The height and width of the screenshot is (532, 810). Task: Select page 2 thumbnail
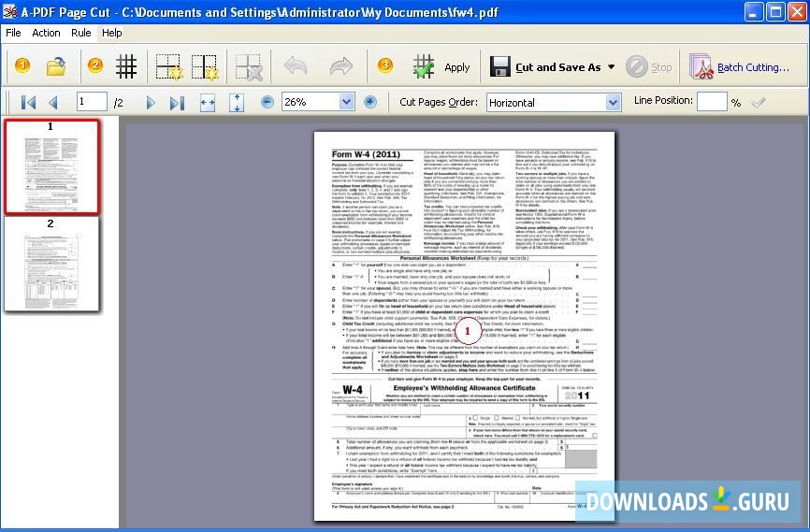pos(51,265)
